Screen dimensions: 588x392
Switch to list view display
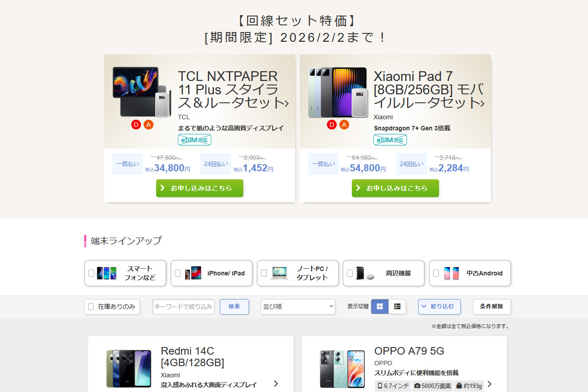click(397, 307)
